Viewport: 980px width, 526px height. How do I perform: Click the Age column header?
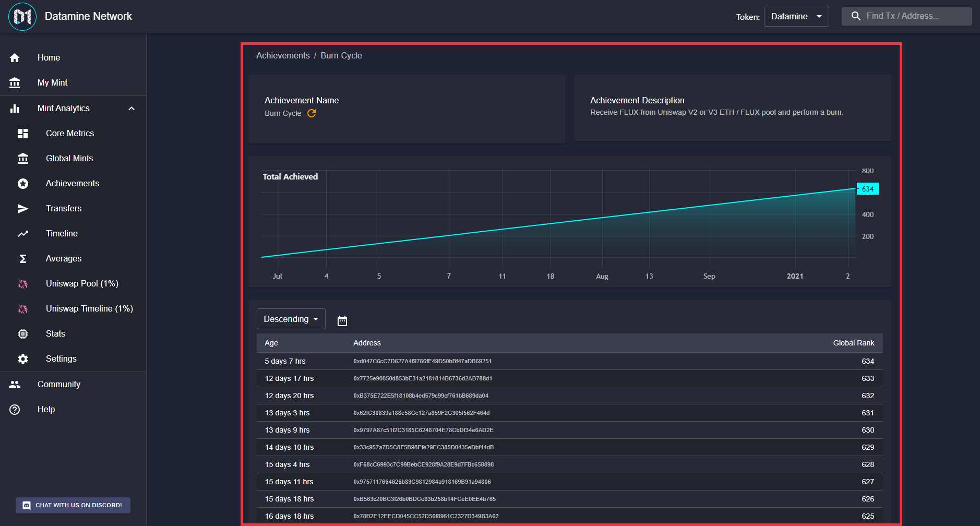[271, 343]
